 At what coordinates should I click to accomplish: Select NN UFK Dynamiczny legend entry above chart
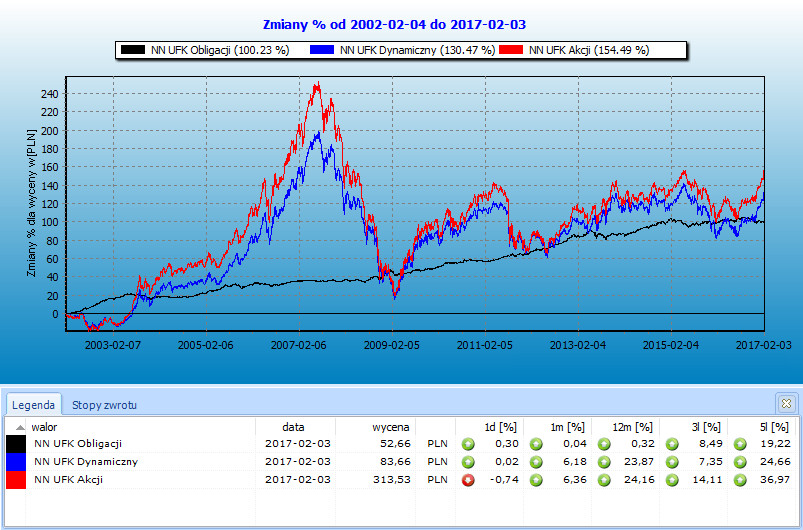402,50
